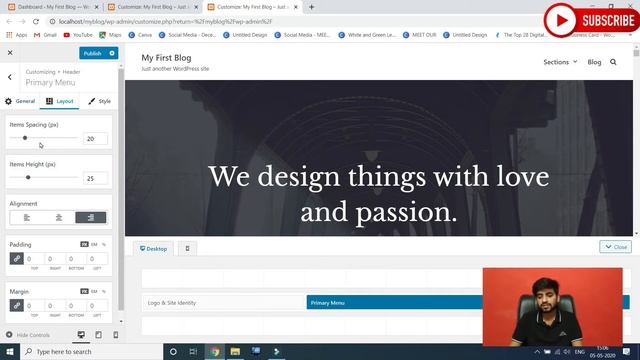Edit Margin left value

click(x=97, y=306)
